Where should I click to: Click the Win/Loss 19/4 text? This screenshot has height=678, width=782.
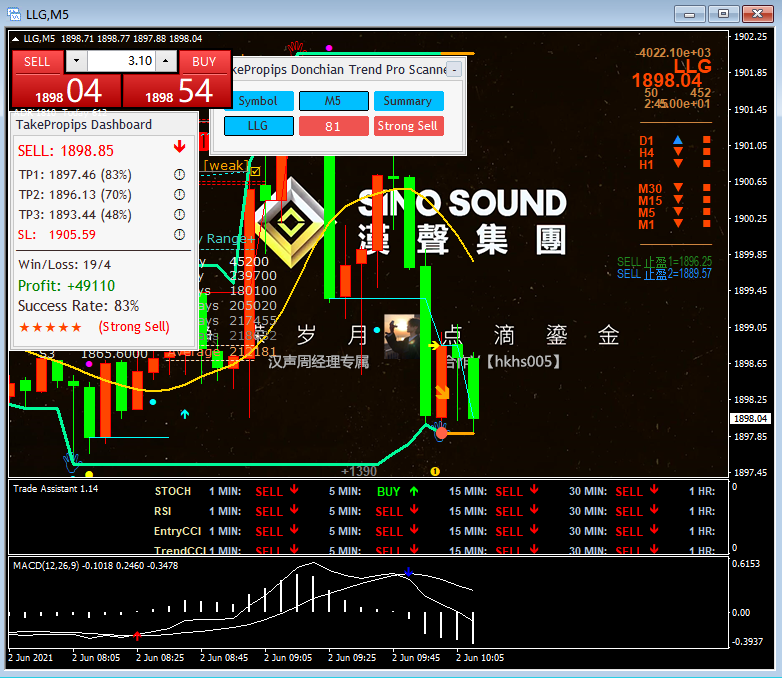(64, 264)
